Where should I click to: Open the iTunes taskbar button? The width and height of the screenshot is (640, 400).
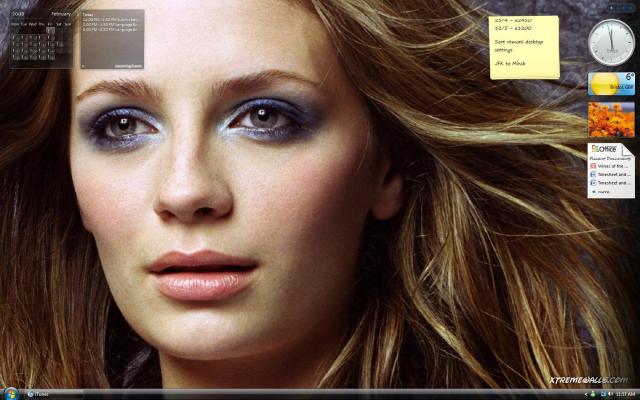click(x=54, y=394)
